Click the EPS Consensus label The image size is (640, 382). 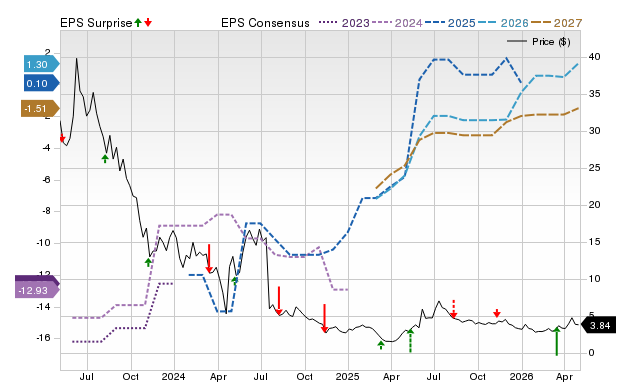pos(265,23)
